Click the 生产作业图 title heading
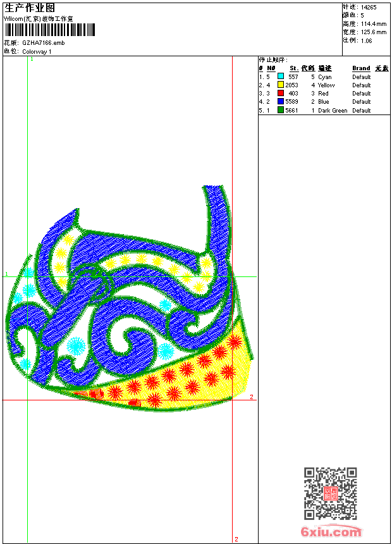 (x=30, y=8)
